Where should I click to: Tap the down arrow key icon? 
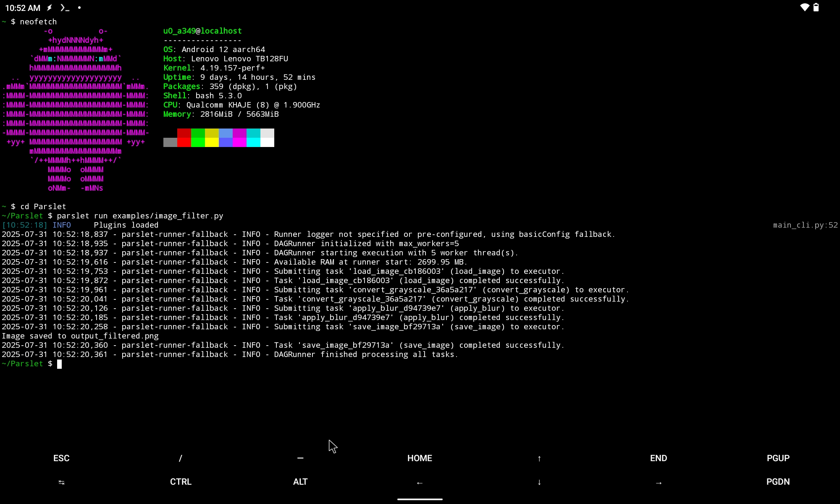point(539,482)
